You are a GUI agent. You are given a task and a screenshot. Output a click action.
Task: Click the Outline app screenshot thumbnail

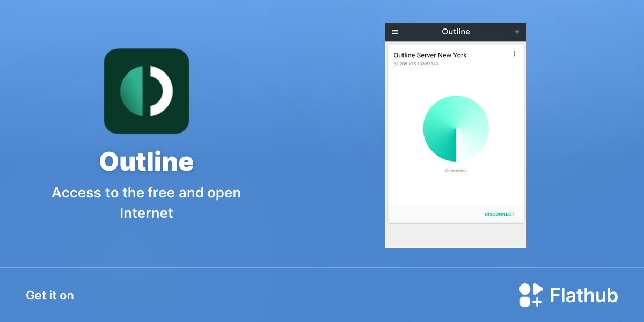coord(456,136)
